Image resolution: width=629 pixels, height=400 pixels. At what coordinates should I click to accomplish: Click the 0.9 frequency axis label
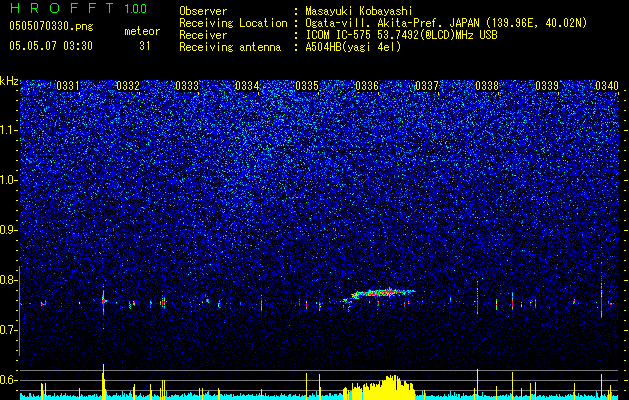(9, 230)
